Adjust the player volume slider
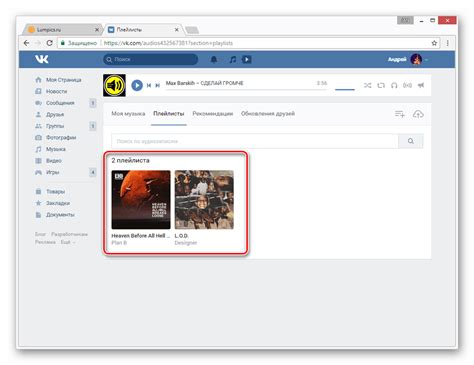 (x=345, y=89)
